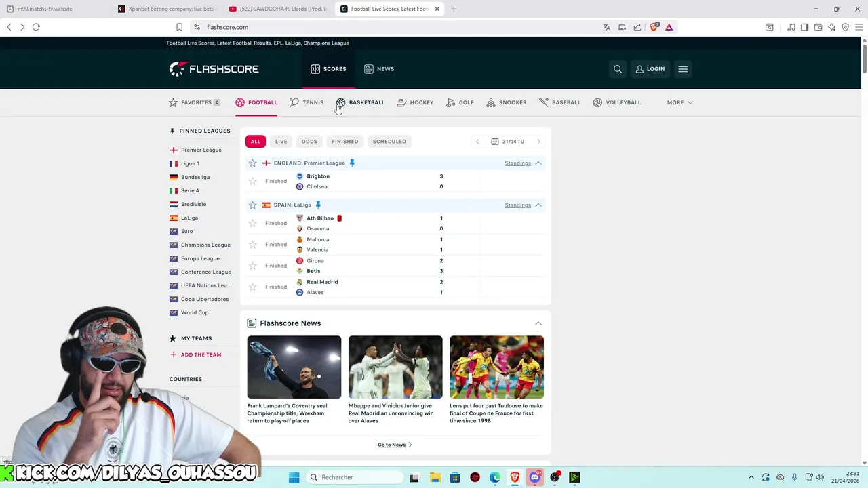Click the browser back arrow
The width and height of the screenshot is (868, 488).
tap(9, 27)
